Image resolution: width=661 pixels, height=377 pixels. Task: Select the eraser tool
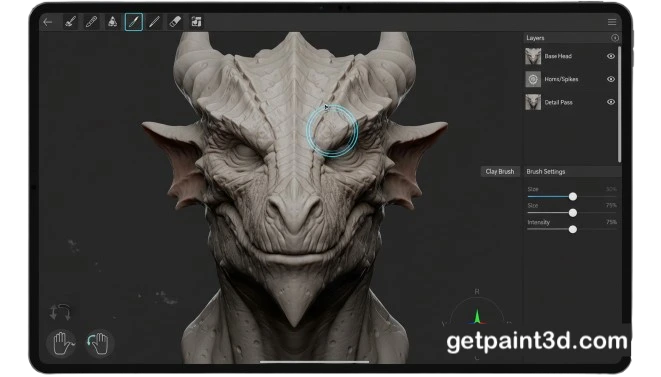click(175, 22)
